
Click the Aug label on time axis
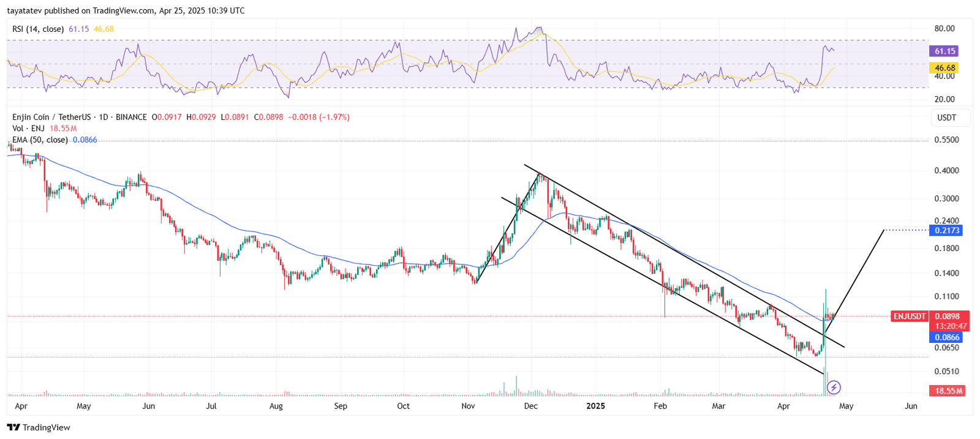[276, 406]
